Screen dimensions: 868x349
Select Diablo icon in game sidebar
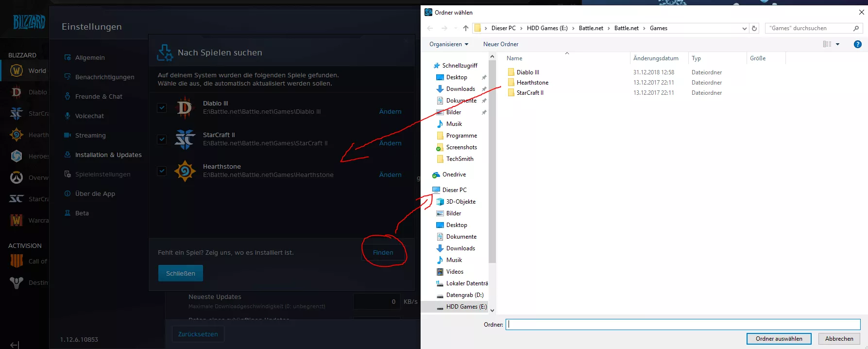pyautogui.click(x=17, y=92)
